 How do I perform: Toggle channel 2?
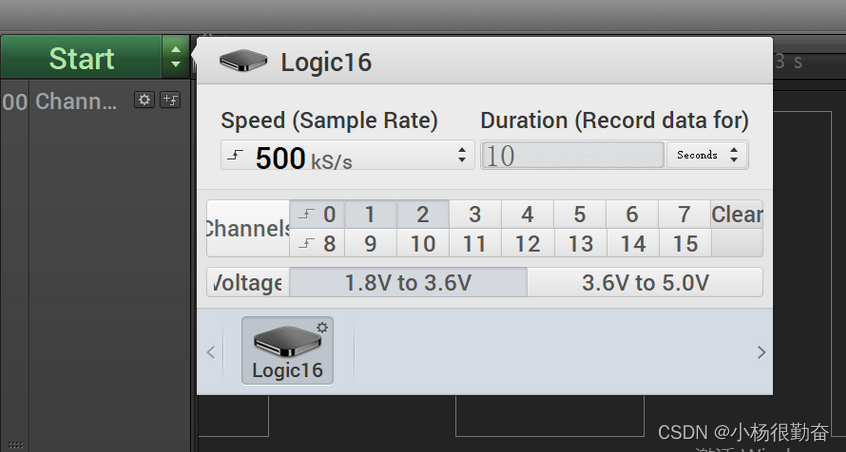[x=422, y=214]
